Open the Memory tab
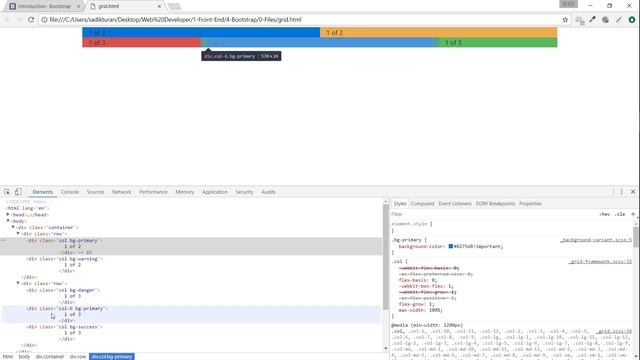The image size is (640, 360). [184, 192]
